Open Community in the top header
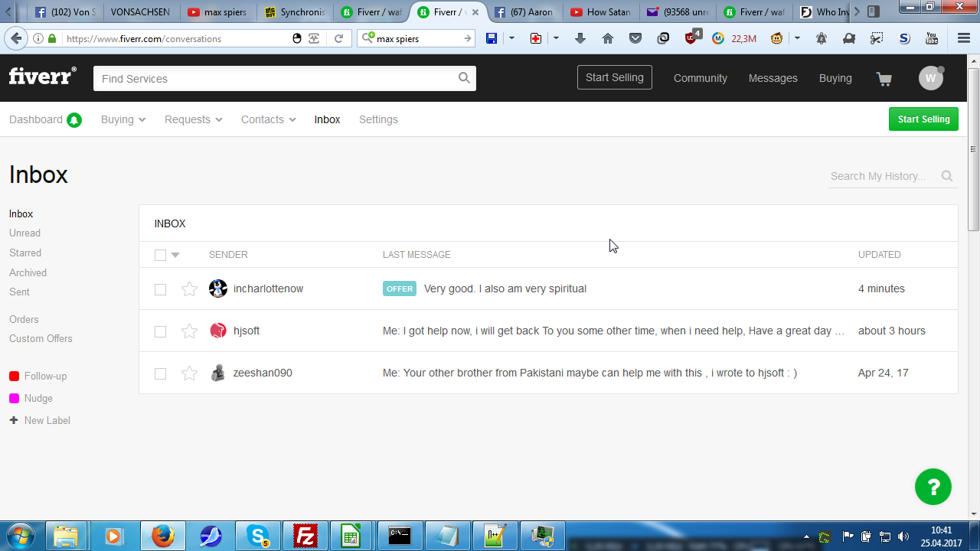The width and height of the screenshot is (980, 551). coord(701,78)
